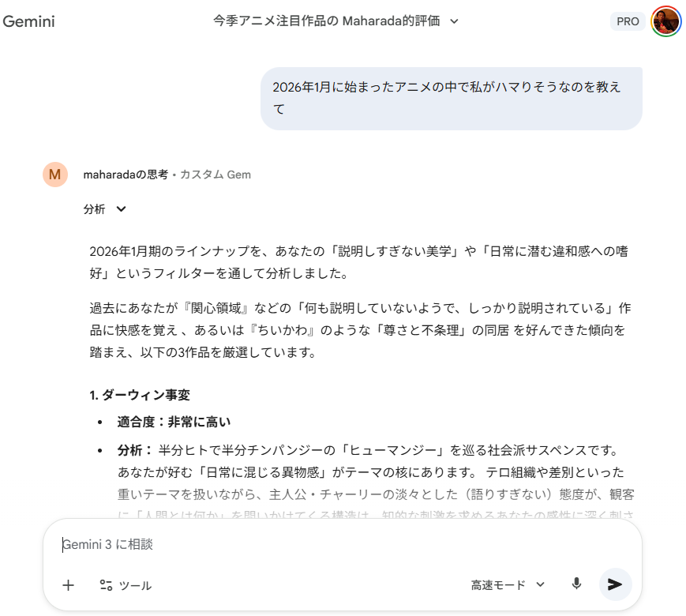Click the カスタム Gem label
Screen dimensions: 686x616
[x=216, y=175]
